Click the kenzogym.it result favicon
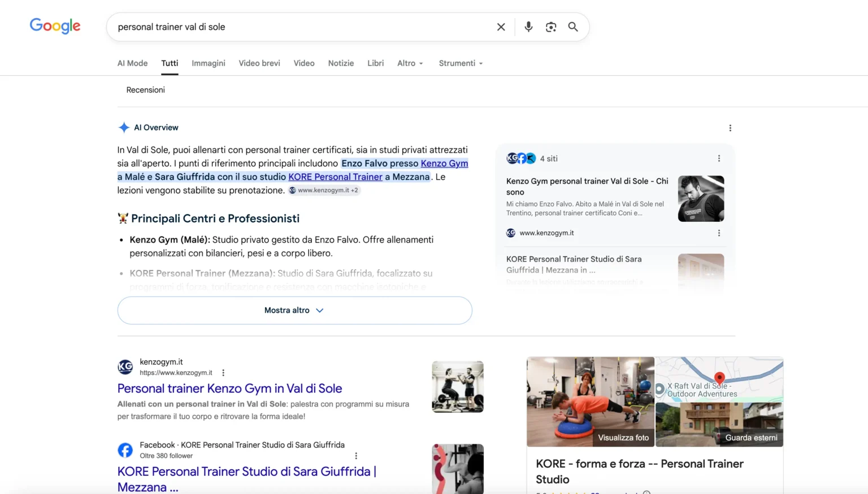868x494 pixels. 125,367
